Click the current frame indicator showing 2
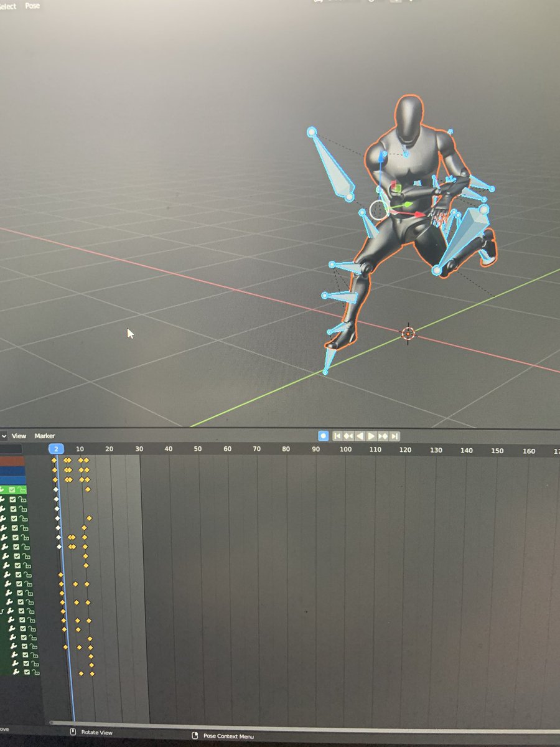 point(56,449)
